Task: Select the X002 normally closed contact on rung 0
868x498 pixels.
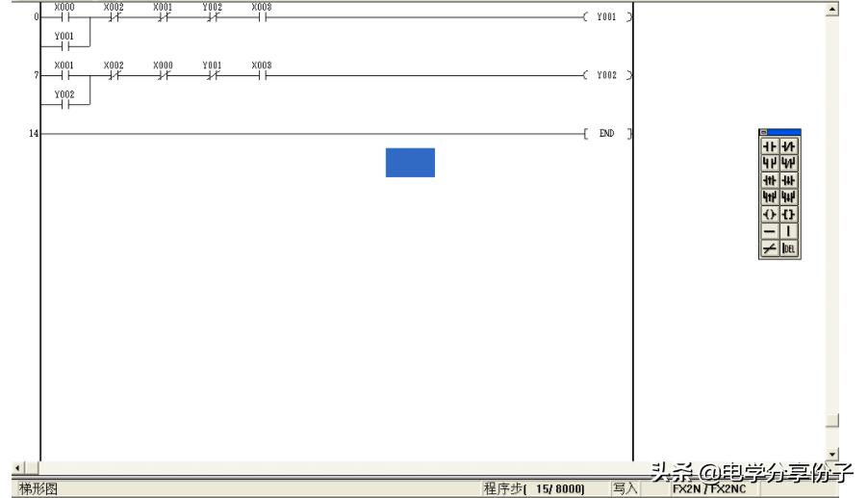Action: (114, 13)
